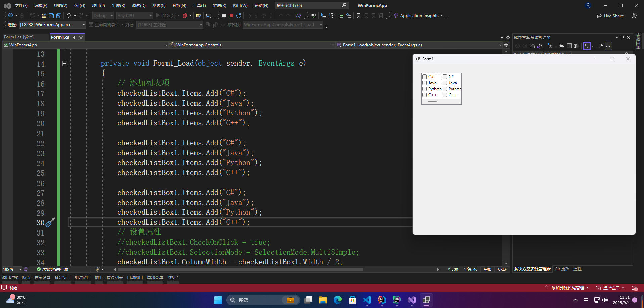The height and width of the screenshot is (308, 644).
Task: Open Microsoft Store from the taskbar
Action: (353, 300)
